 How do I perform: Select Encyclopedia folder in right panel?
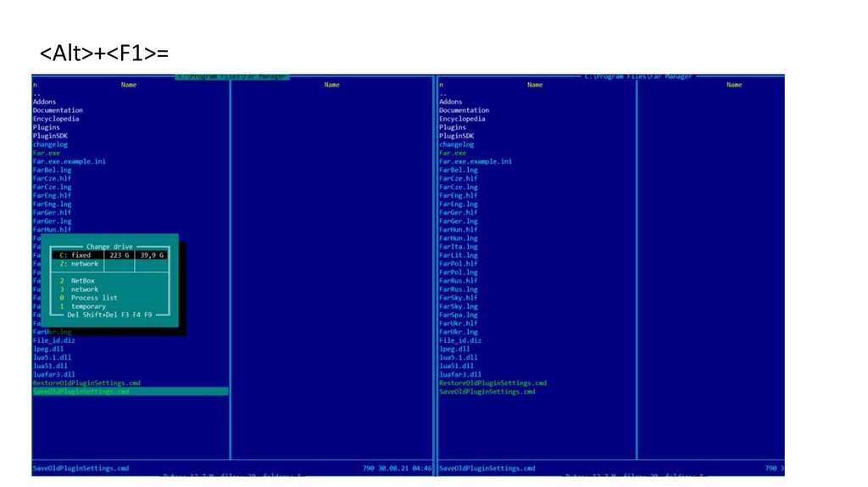[462, 119]
